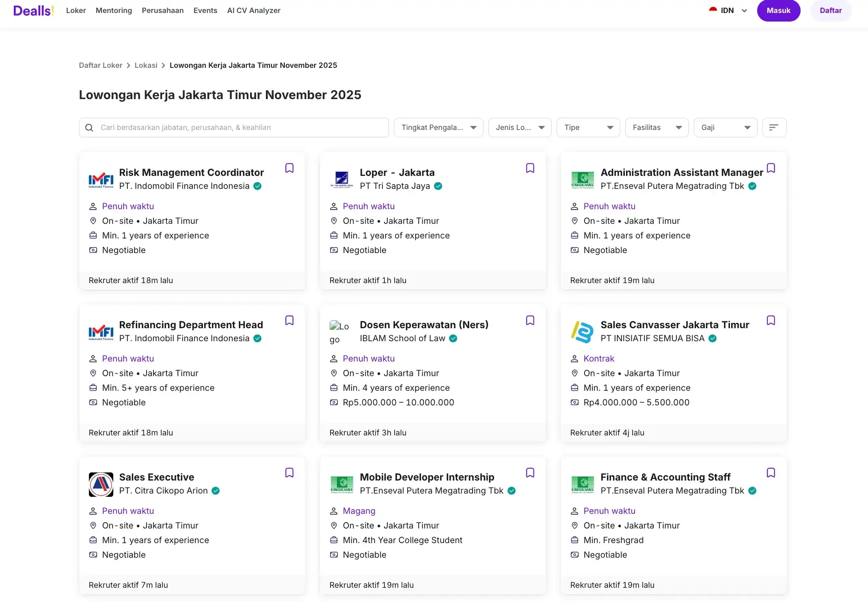The height and width of the screenshot is (602, 868).
Task: Bookmark Sales Canvasser Jakarta Timur job
Action: pos(771,320)
